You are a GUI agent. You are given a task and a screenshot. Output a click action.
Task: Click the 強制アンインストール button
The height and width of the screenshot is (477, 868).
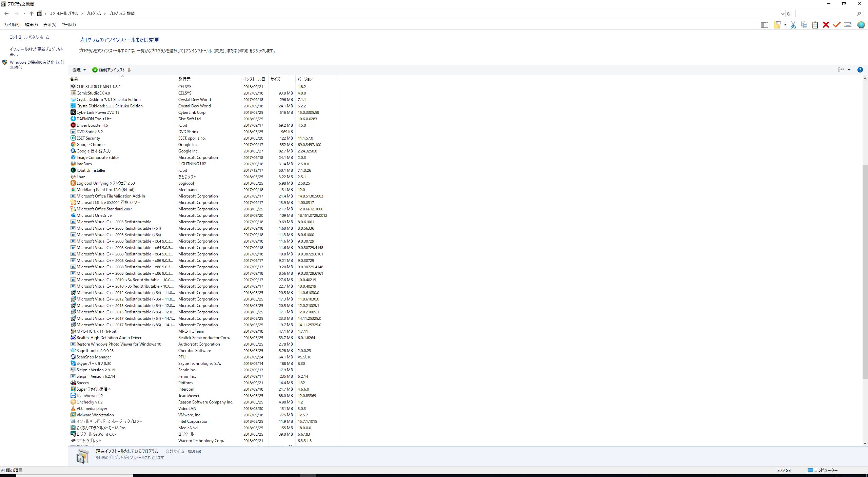tap(112, 70)
